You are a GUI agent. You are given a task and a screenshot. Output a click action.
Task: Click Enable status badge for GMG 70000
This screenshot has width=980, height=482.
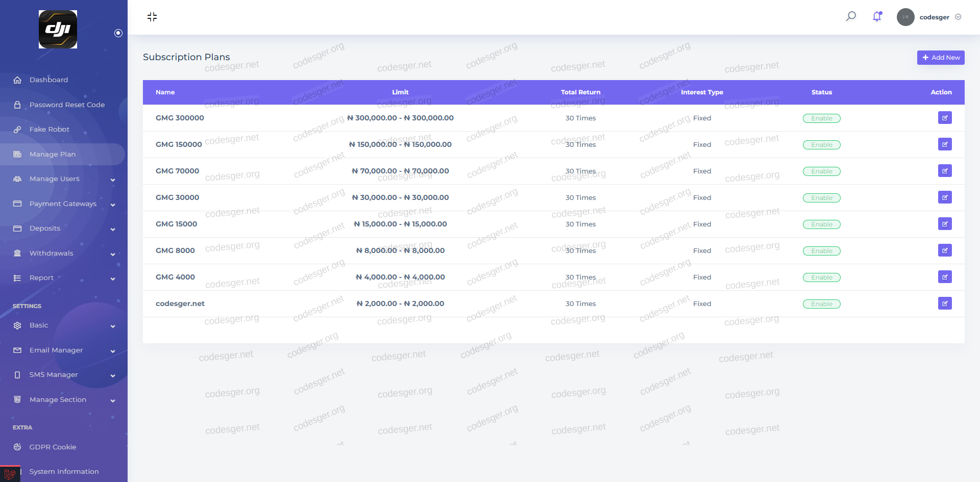[x=821, y=171]
